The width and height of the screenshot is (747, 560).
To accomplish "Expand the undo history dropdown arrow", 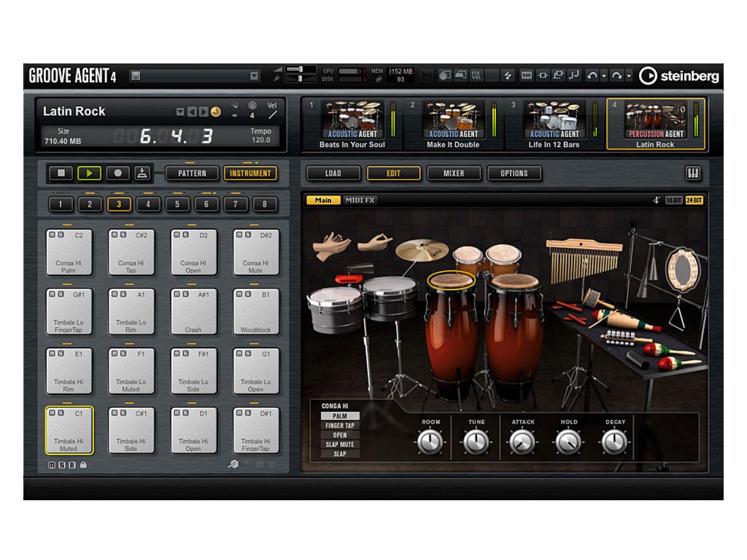I will (604, 76).
